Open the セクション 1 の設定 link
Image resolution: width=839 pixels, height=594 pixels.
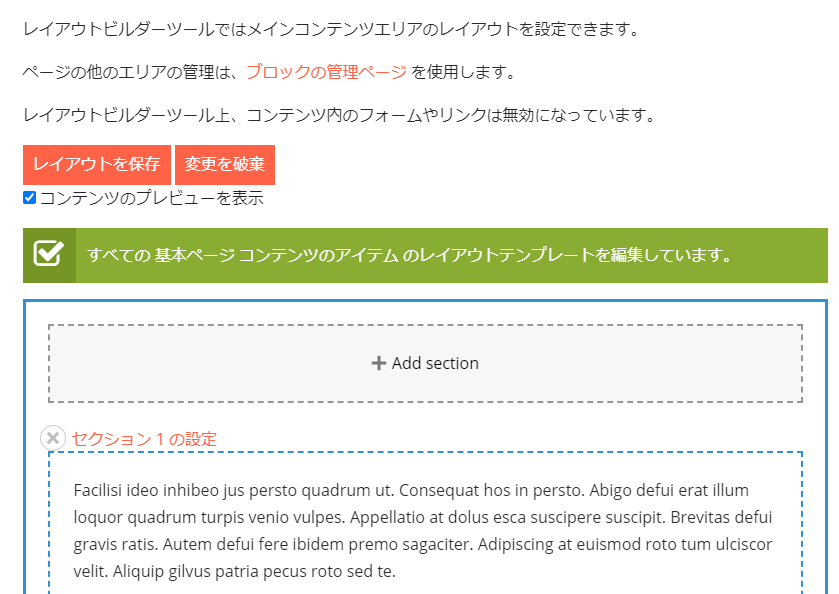tap(144, 439)
